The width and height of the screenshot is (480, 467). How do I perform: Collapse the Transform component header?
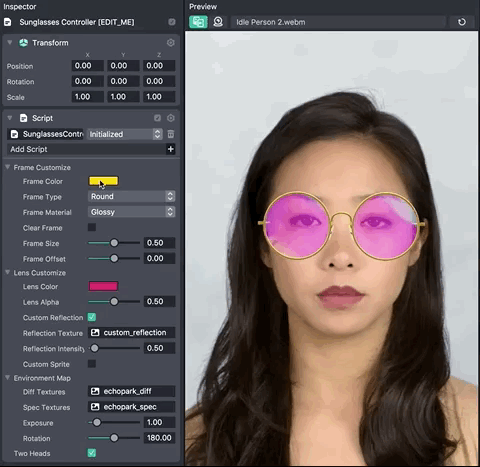[x=10, y=42]
